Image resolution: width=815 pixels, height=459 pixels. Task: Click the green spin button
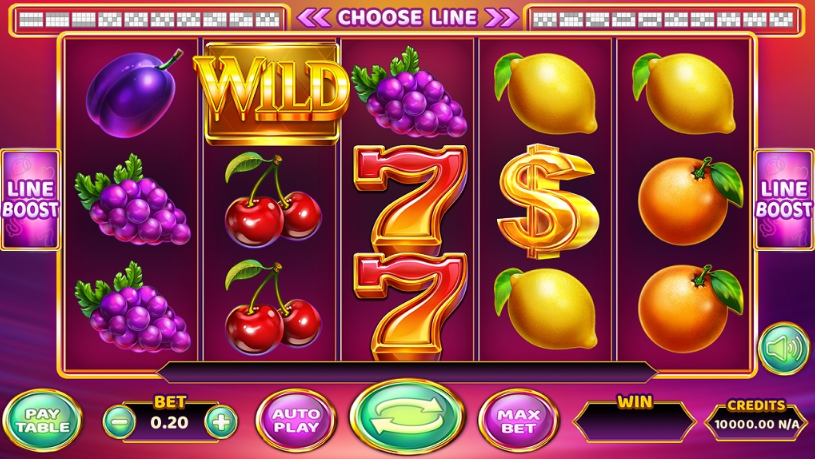407,417
